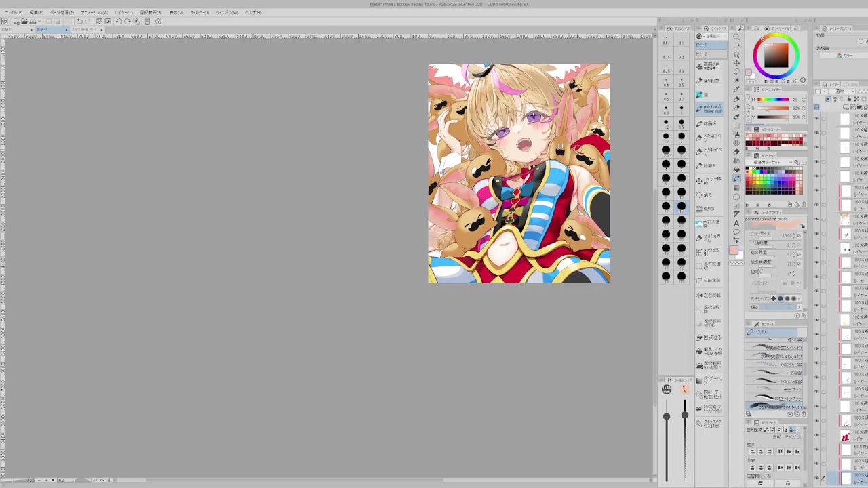This screenshot has height=488, width=868.
Task: Click the artwork canvas image
Action: pos(519,174)
